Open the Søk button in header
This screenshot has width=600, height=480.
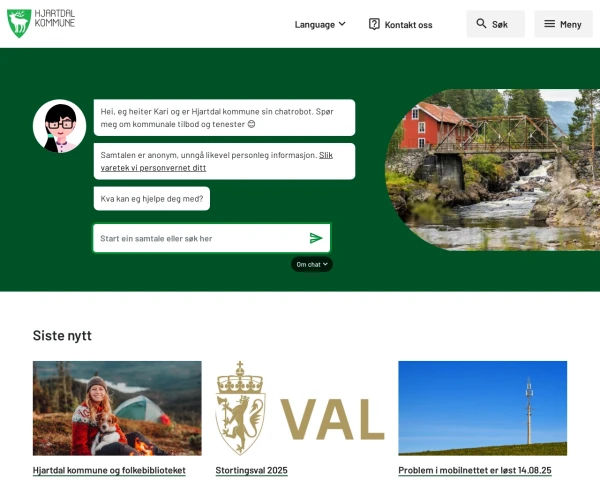coord(496,24)
